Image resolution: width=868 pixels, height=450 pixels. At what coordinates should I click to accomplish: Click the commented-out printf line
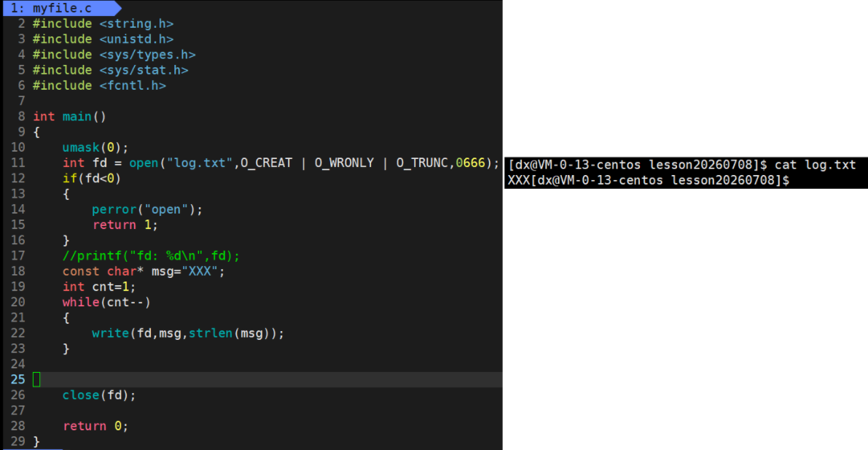[x=151, y=257]
